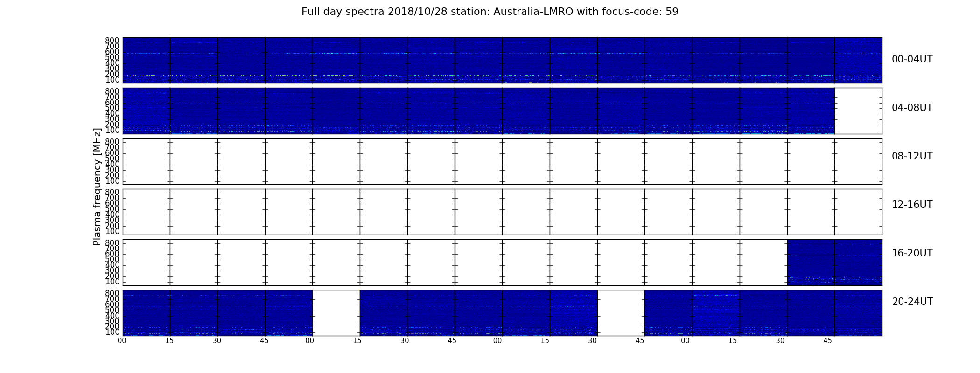Select the '08-12UT' row label

pyautogui.click(x=912, y=156)
